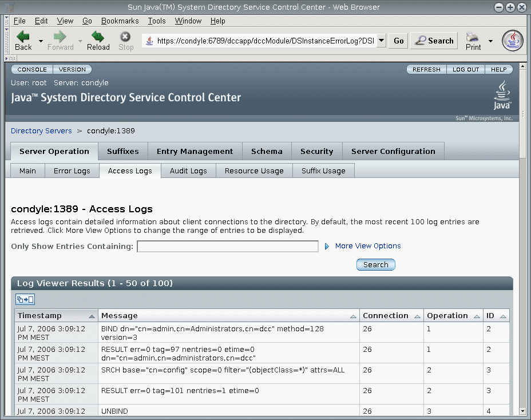
Task: Open the File menu
Action: coord(19,21)
